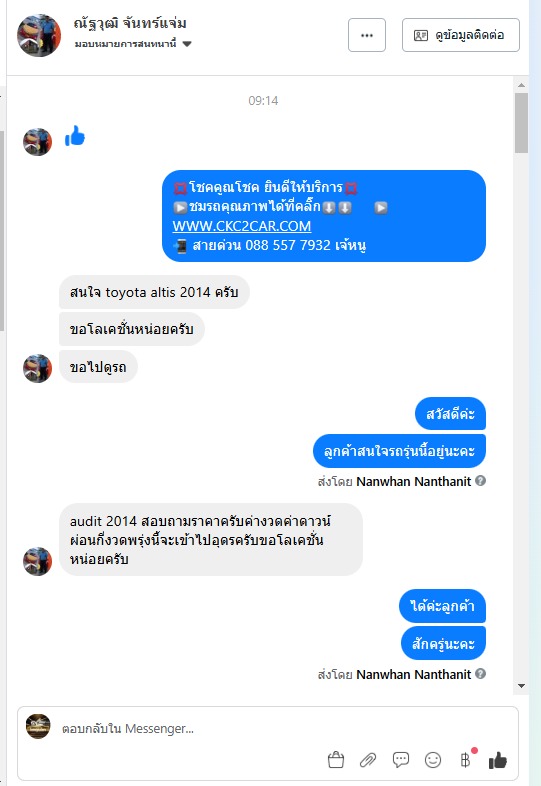Viewport: 541px width, 786px height.
Task: Click the baht payment request icon
Action: coord(466,760)
